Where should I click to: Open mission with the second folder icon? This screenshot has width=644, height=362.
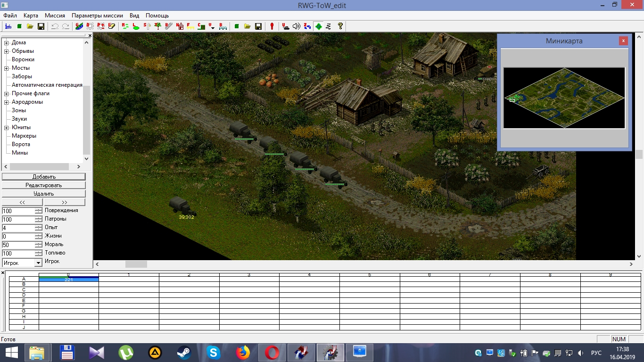248,26
